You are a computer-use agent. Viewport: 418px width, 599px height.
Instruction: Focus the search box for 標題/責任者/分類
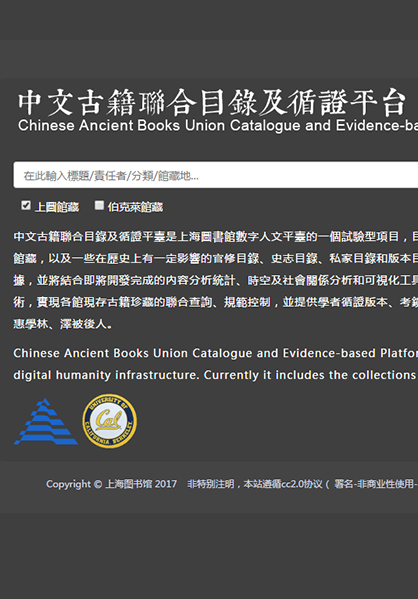pos(216,175)
